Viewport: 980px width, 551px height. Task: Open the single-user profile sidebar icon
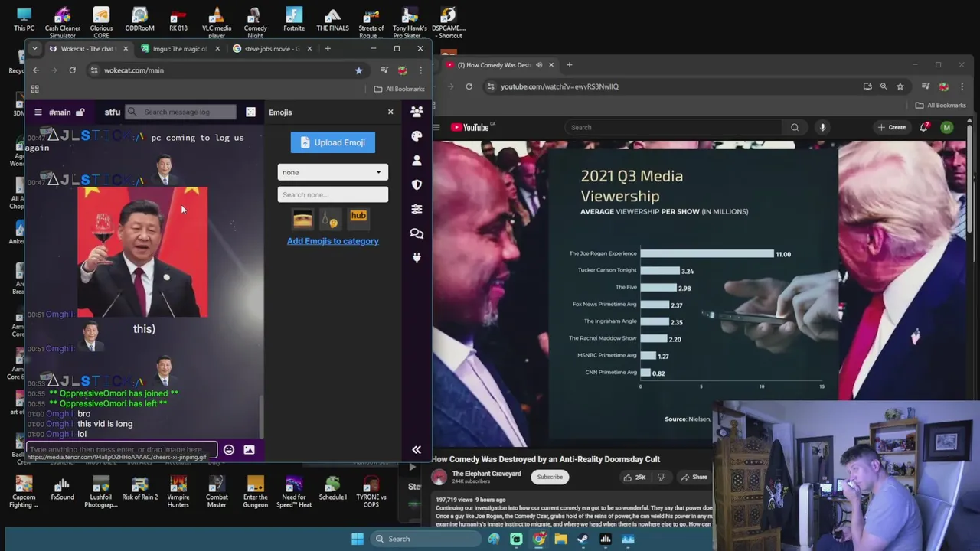point(416,161)
